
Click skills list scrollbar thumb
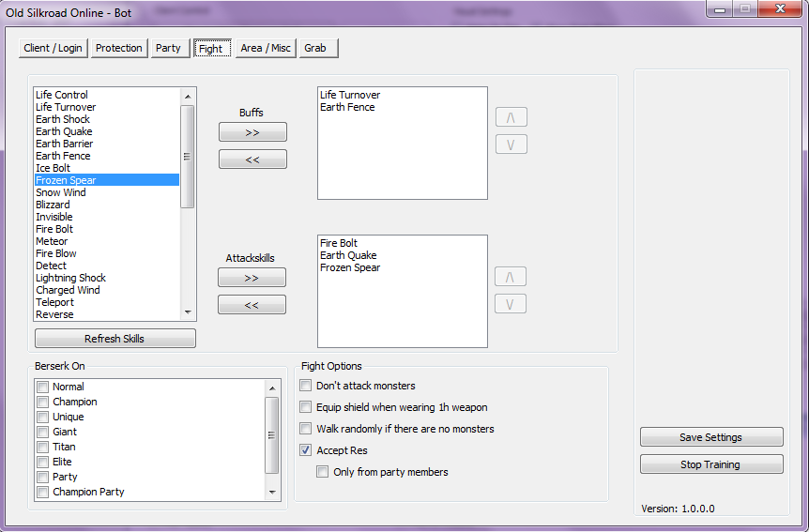tap(188, 157)
